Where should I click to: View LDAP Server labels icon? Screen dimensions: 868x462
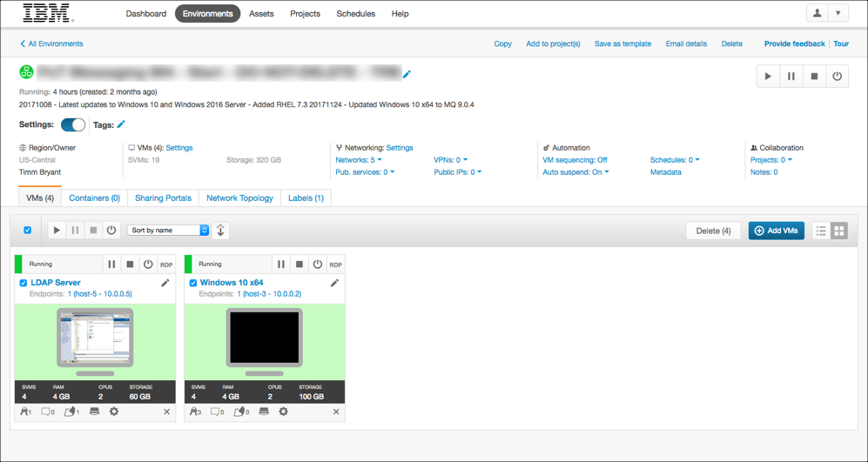(x=72, y=412)
